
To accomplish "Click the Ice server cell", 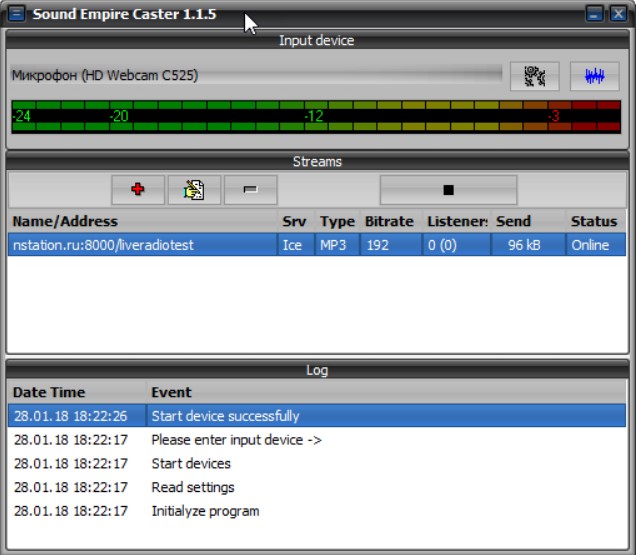I will click(x=297, y=245).
